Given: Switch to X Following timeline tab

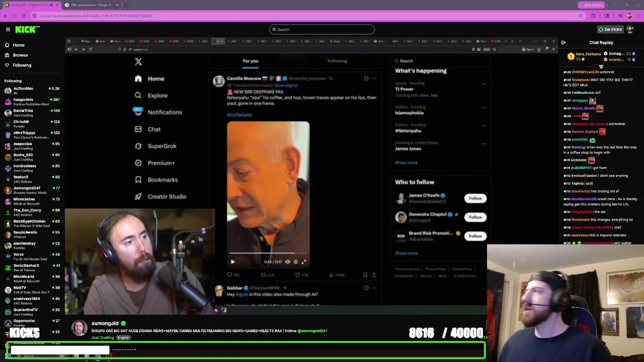Looking at the screenshot, I should [x=337, y=61].
